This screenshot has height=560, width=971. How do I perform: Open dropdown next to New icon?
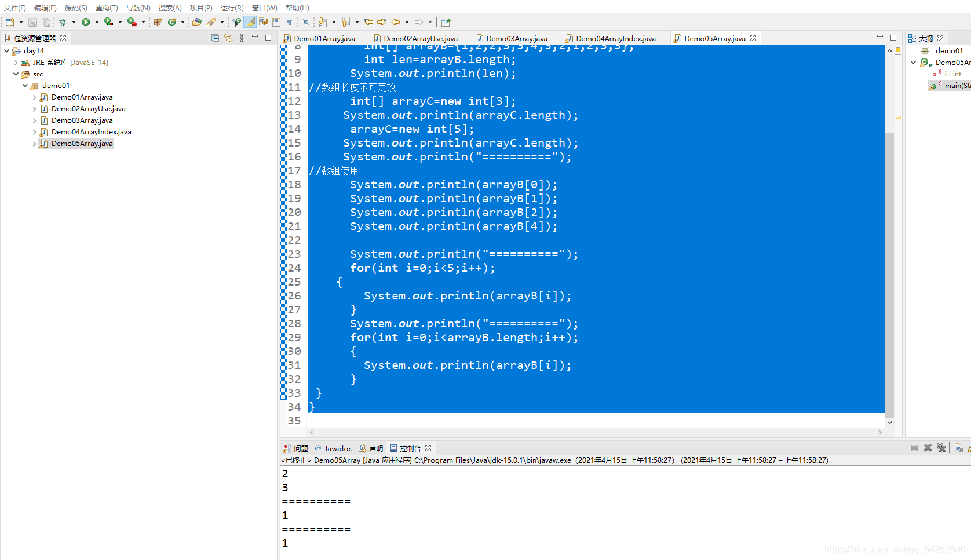(21, 22)
